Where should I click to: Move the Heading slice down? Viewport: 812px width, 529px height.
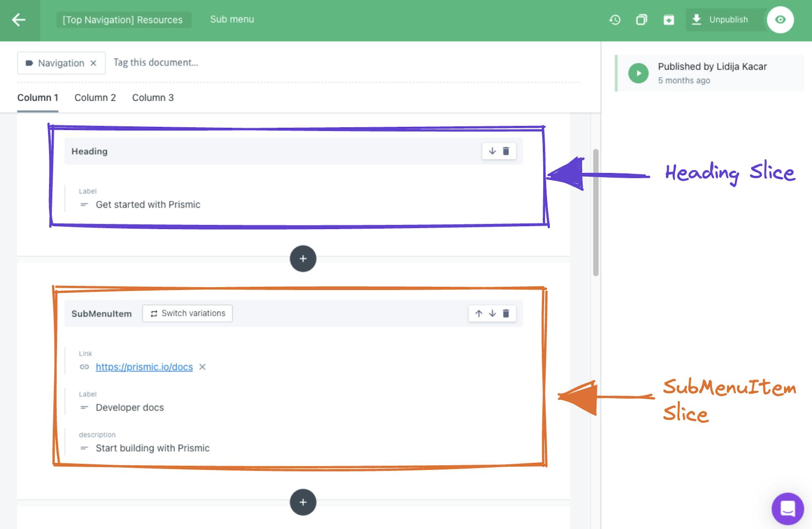coord(491,151)
